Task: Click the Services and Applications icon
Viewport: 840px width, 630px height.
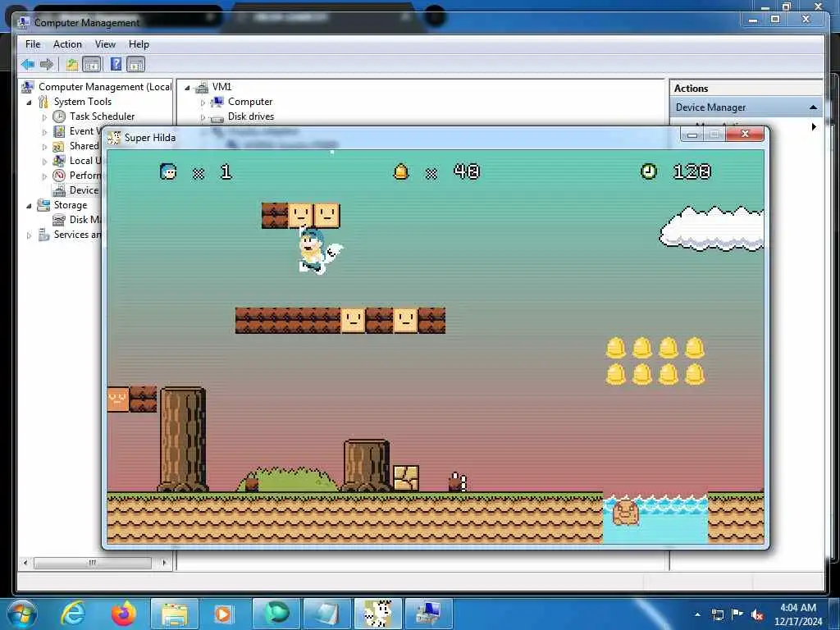Action: [43, 235]
